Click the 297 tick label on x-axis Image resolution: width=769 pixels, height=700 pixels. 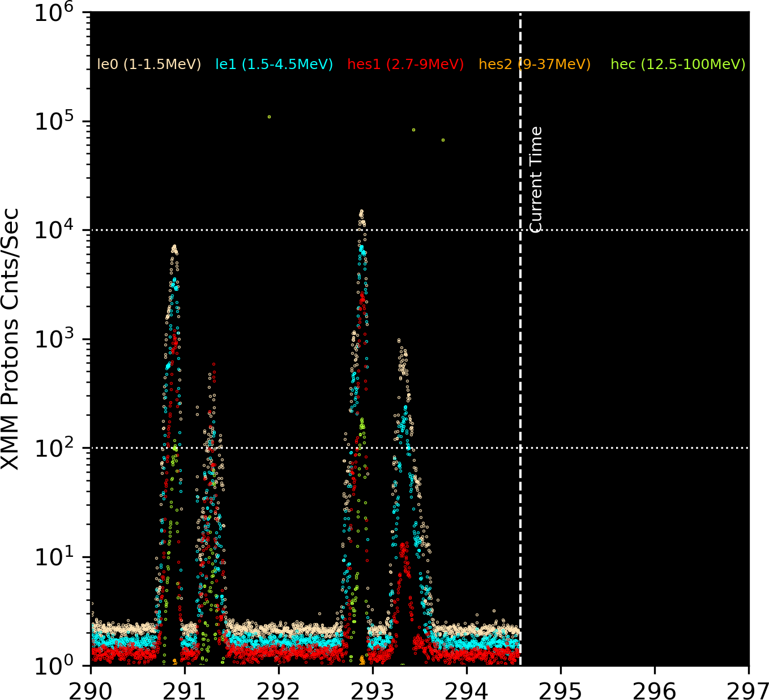click(749, 690)
